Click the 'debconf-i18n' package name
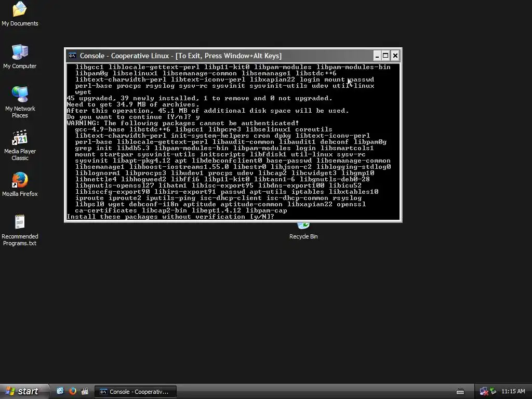Viewport: 532px width, 399px height. pyautogui.click(x=154, y=204)
